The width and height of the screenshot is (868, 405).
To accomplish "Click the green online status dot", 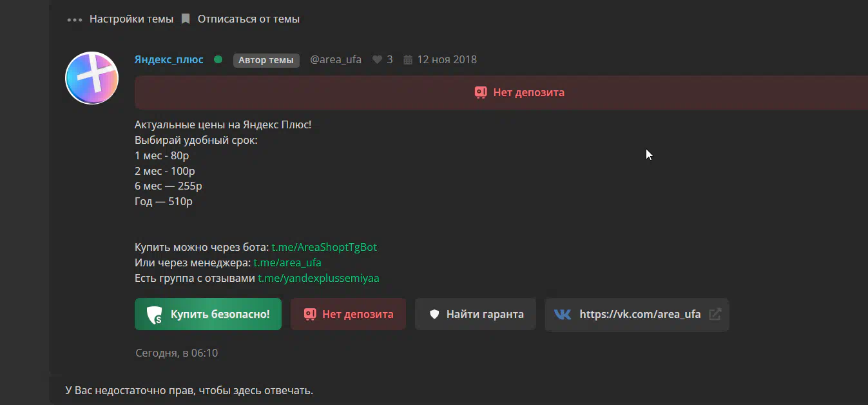I will point(218,59).
